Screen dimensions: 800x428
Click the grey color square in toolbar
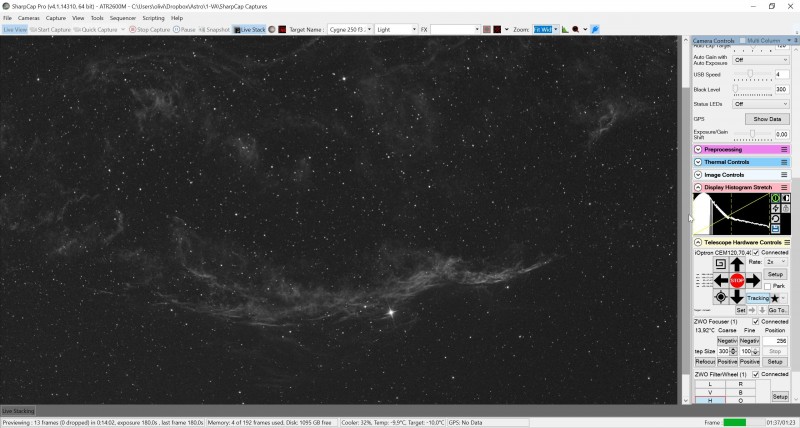pyautogui.click(x=487, y=30)
